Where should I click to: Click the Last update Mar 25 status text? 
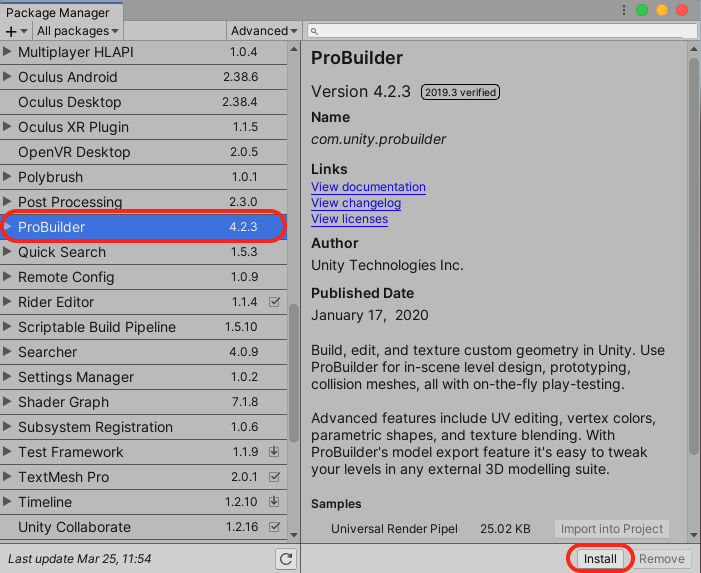tap(80, 559)
